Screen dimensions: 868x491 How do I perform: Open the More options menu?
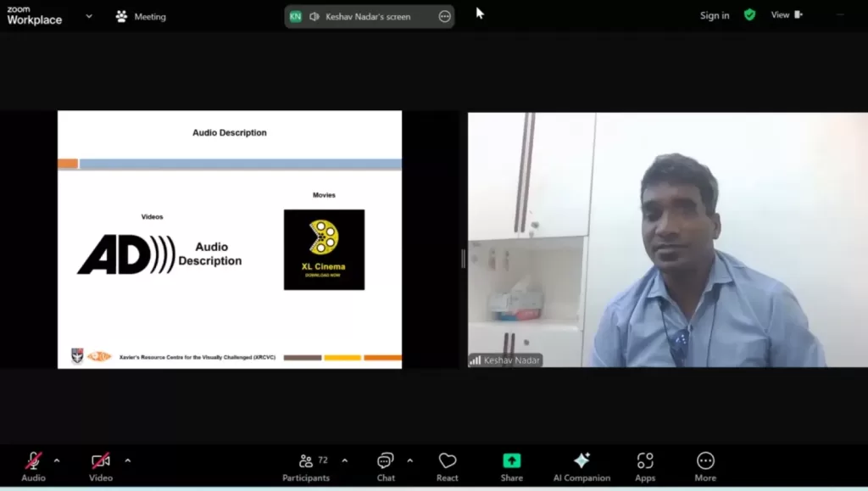705,466
